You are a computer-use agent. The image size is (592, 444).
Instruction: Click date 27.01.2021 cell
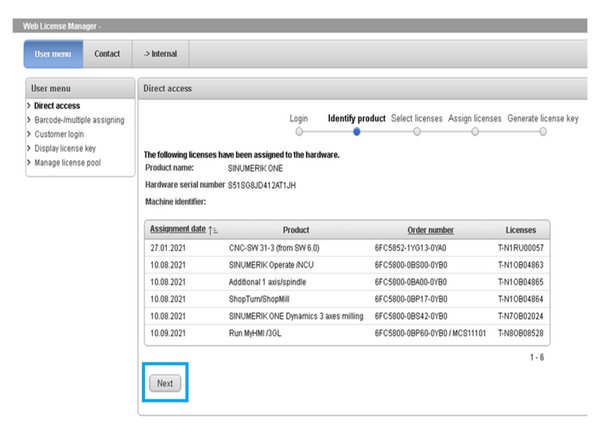click(168, 248)
